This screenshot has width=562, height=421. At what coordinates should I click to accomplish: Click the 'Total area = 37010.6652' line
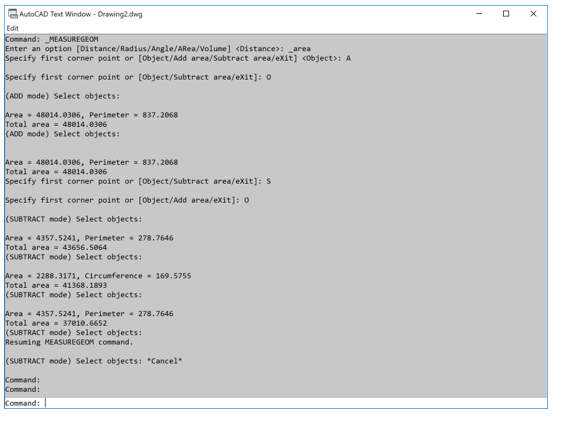pos(56,323)
